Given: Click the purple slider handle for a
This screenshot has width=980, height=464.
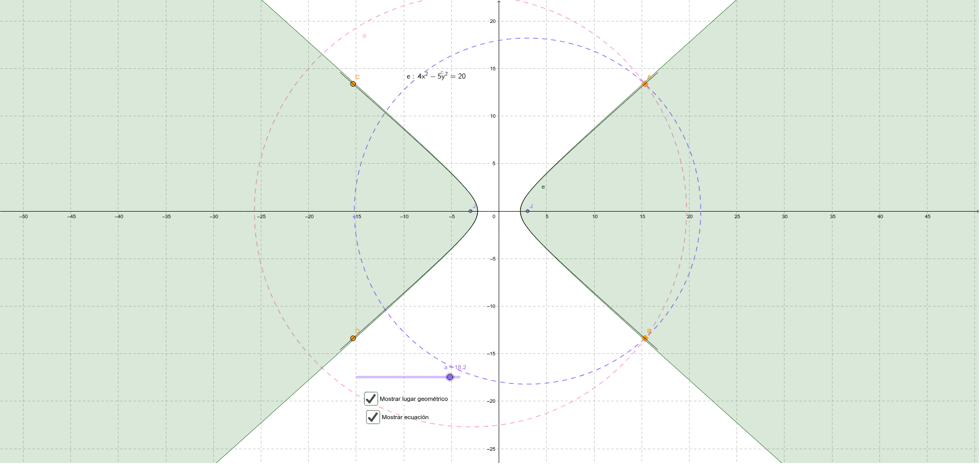Looking at the screenshot, I should pyautogui.click(x=450, y=377).
